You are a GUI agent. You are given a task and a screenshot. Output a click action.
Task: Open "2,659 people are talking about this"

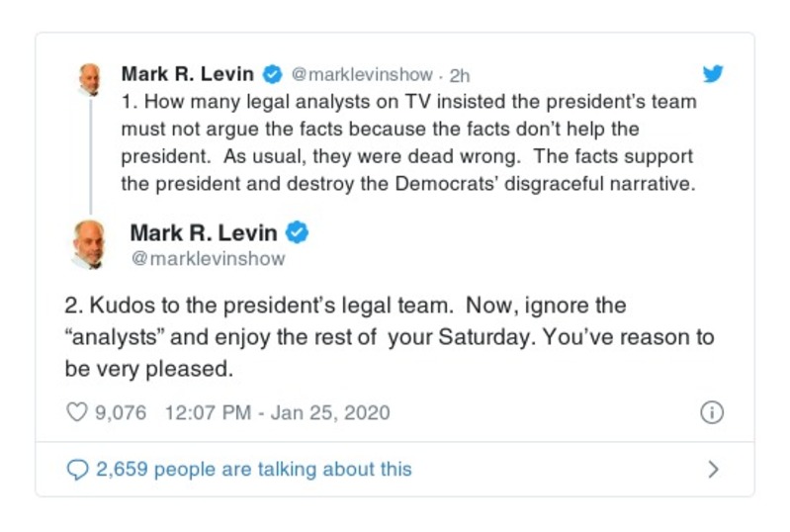coord(253,470)
